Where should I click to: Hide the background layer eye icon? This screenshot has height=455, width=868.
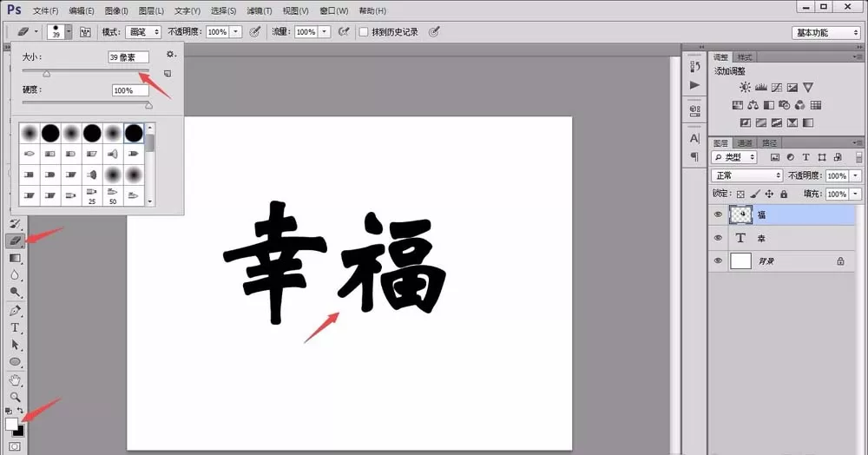click(718, 260)
